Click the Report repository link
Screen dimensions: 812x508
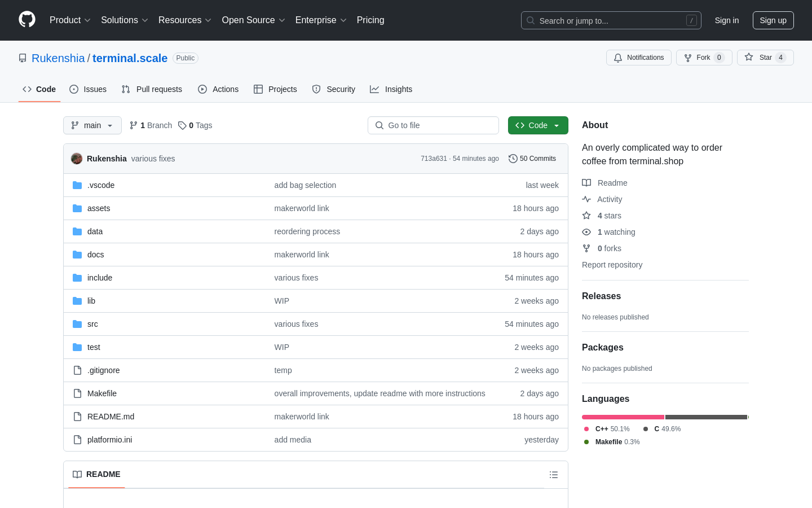pyautogui.click(x=612, y=265)
